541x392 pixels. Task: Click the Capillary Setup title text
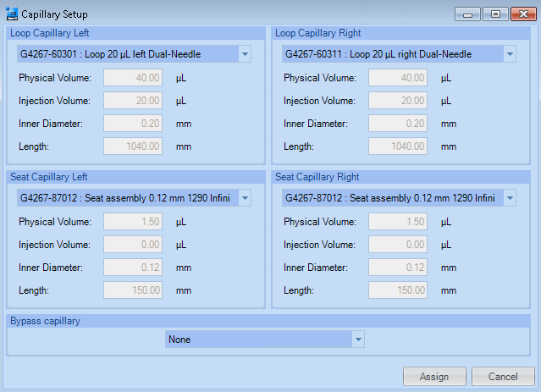point(54,14)
